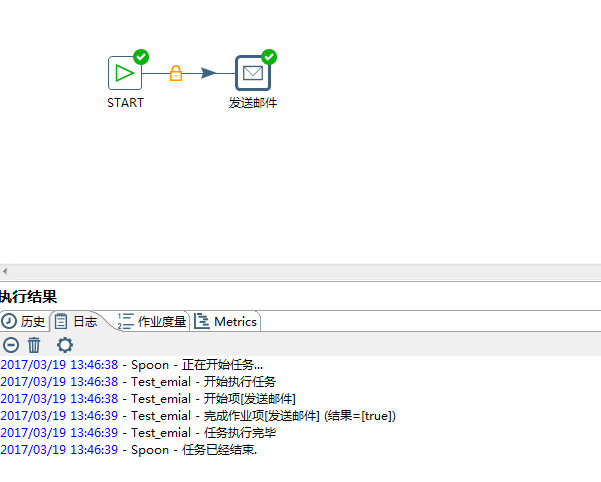Open the 作业度量 job metrics tab

pyautogui.click(x=153, y=321)
